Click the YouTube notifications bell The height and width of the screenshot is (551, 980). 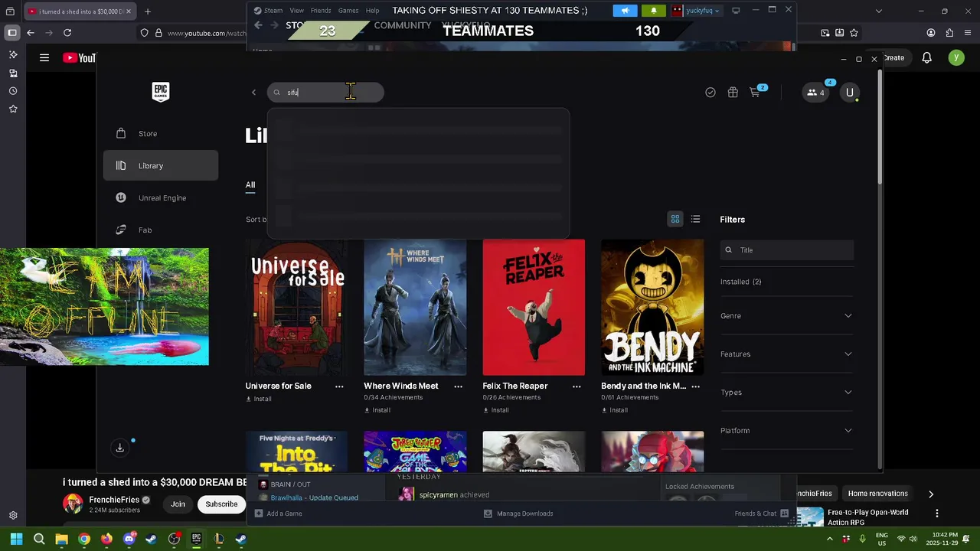927,58
